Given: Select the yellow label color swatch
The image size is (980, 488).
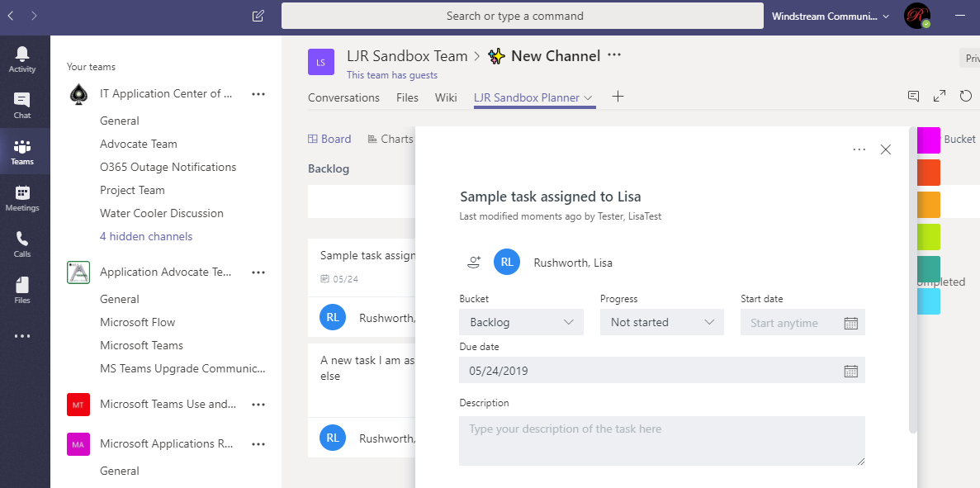Looking at the screenshot, I should tap(929, 205).
